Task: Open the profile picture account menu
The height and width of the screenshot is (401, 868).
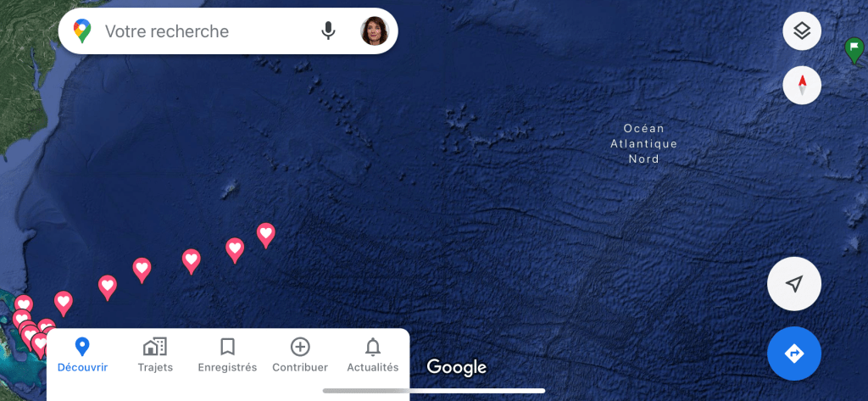Action: tap(374, 31)
